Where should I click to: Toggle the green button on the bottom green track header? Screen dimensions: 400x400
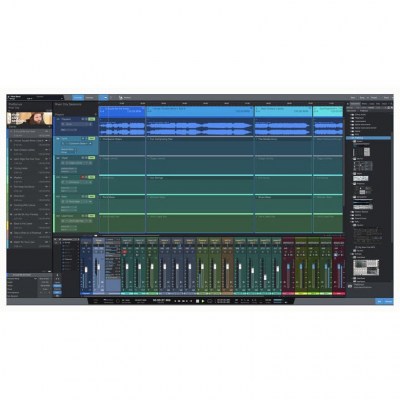pos(92,216)
